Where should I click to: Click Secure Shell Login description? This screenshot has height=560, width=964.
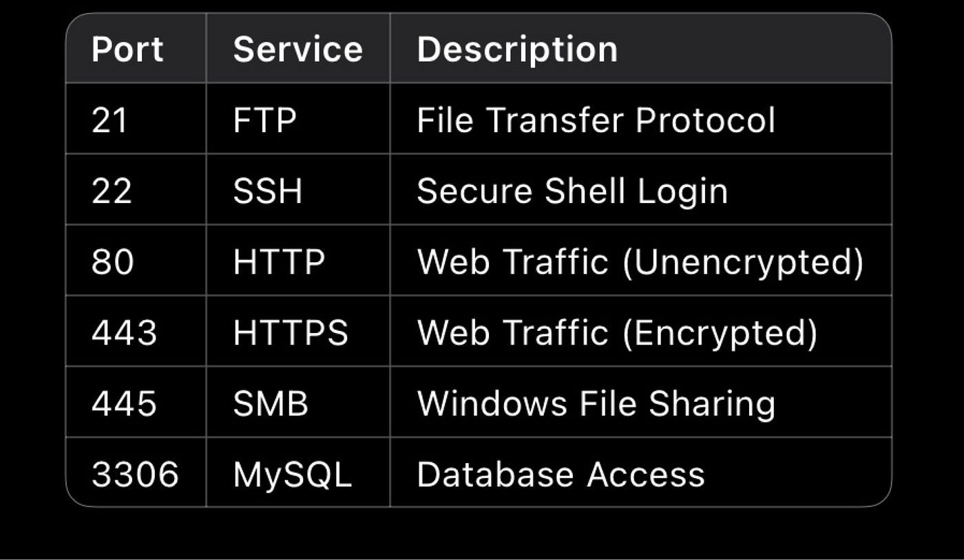[x=572, y=191]
